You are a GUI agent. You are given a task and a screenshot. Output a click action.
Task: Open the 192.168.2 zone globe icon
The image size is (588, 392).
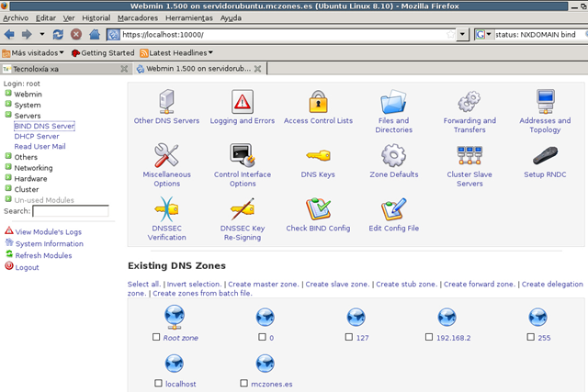(447, 317)
